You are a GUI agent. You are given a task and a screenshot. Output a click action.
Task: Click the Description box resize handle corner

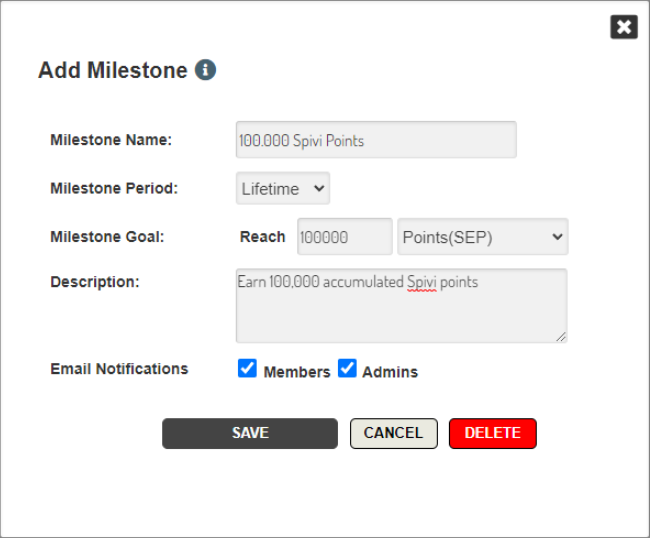561,337
